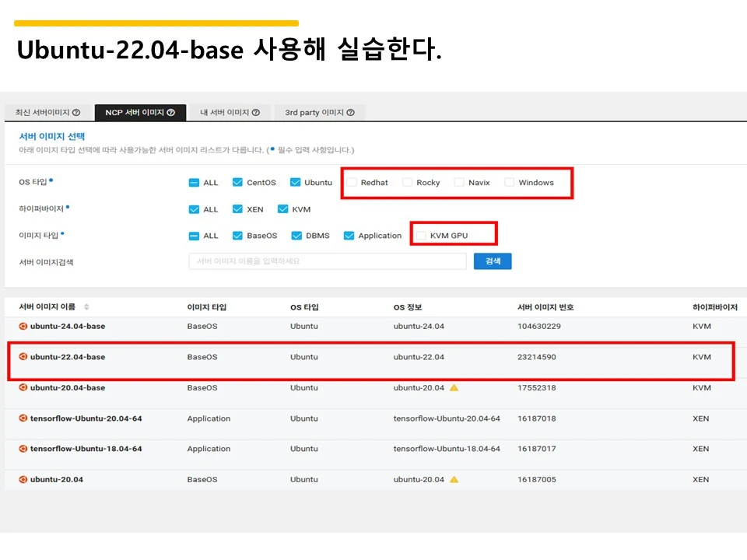Check the Redhat checkbox
Screen dimensions: 747x560
[352, 182]
